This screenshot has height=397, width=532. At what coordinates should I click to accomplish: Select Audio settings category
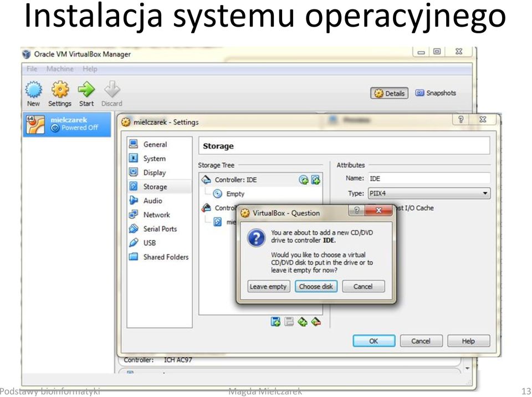click(159, 201)
